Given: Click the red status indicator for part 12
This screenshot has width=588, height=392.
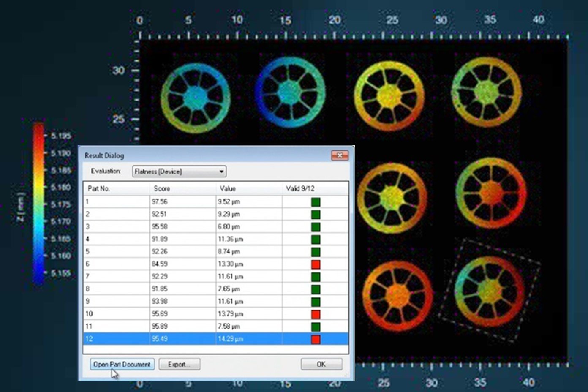Looking at the screenshot, I should [x=315, y=339].
